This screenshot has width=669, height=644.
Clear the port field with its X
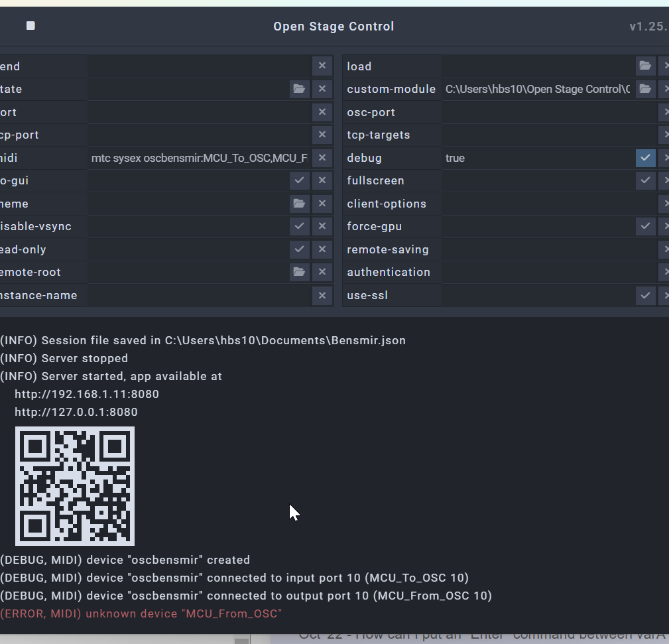point(322,112)
